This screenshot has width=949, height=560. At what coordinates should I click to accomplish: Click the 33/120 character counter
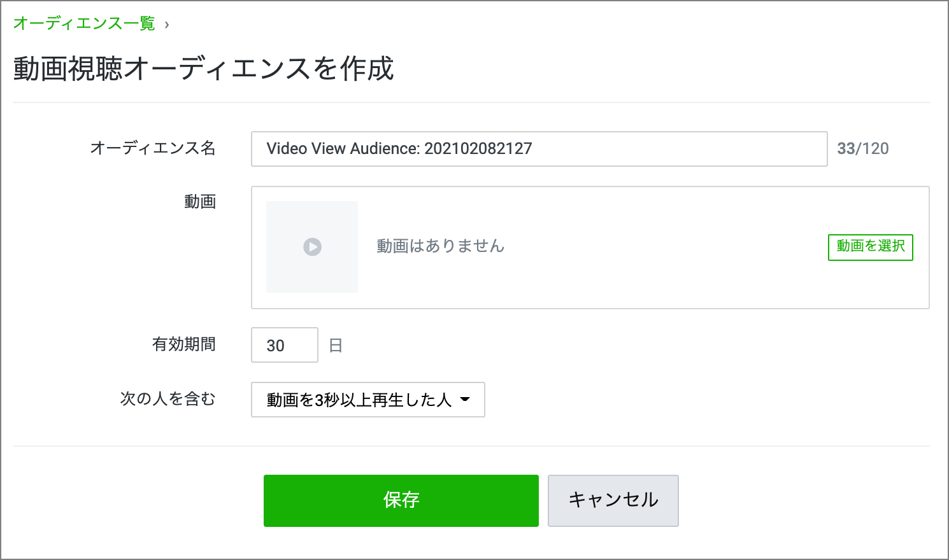(x=862, y=149)
